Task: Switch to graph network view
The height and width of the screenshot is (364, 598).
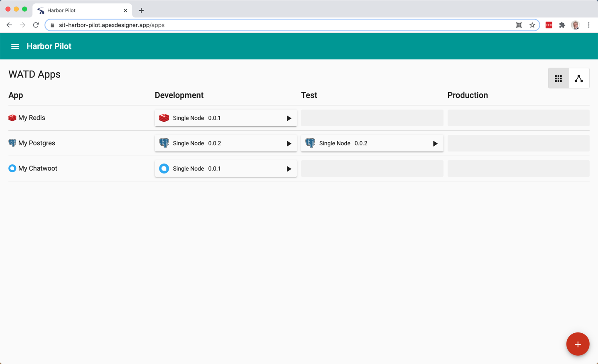Action: [x=579, y=78]
